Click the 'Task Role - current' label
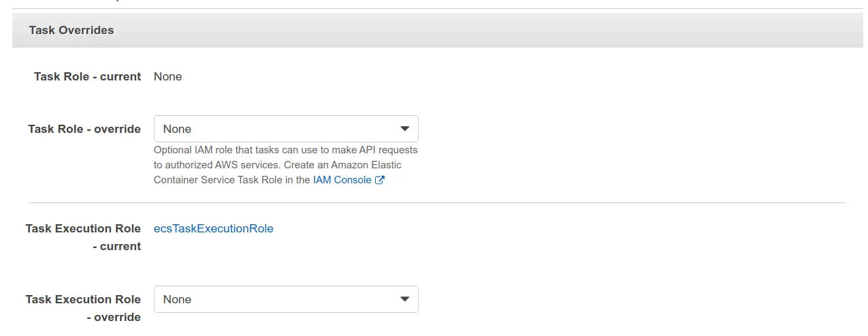The image size is (868, 336). (87, 76)
